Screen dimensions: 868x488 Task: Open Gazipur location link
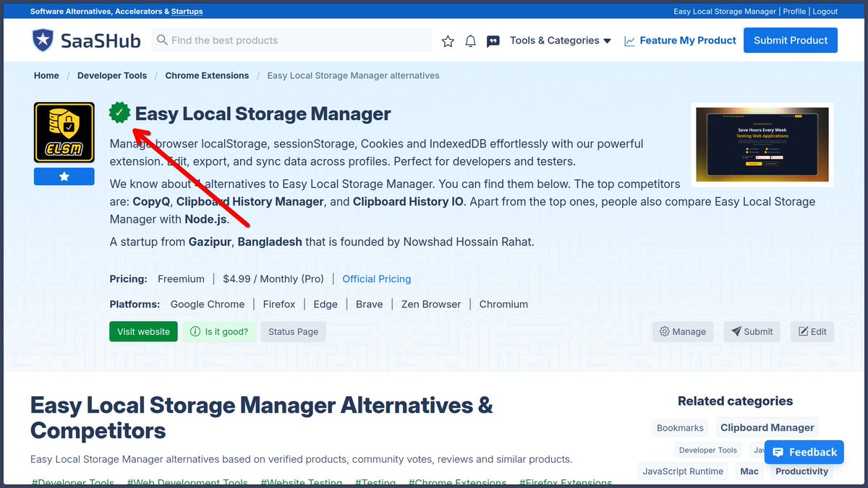click(210, 242)
